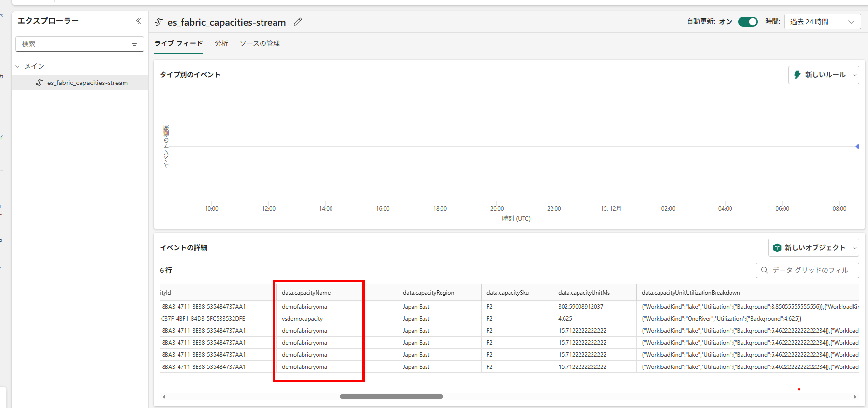Click the edit pencil icon beside stream name
868x408 pixels.
298,22
